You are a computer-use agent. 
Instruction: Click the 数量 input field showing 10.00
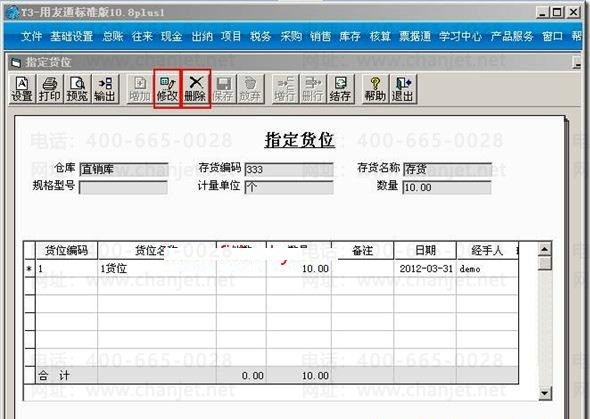click(447, 187)
